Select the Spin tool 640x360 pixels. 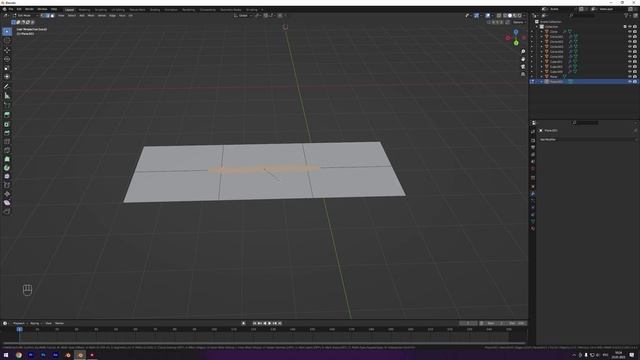click(7, 168)
